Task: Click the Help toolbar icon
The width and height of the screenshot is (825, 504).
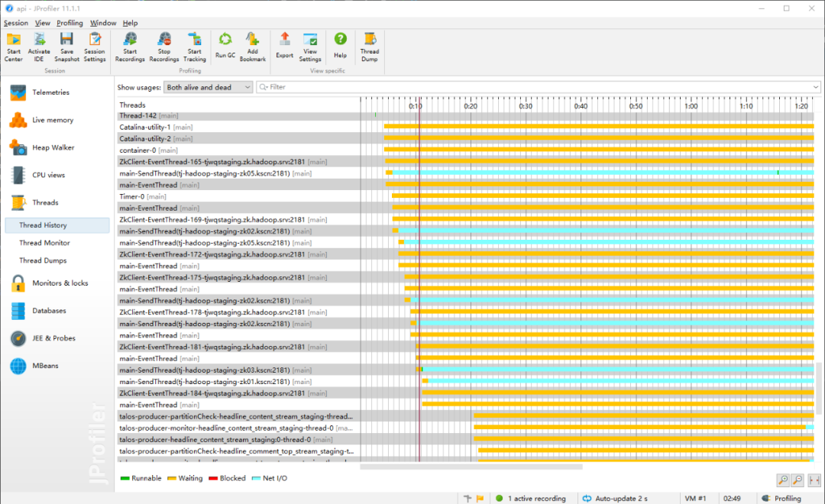Action: pos(341,45)
